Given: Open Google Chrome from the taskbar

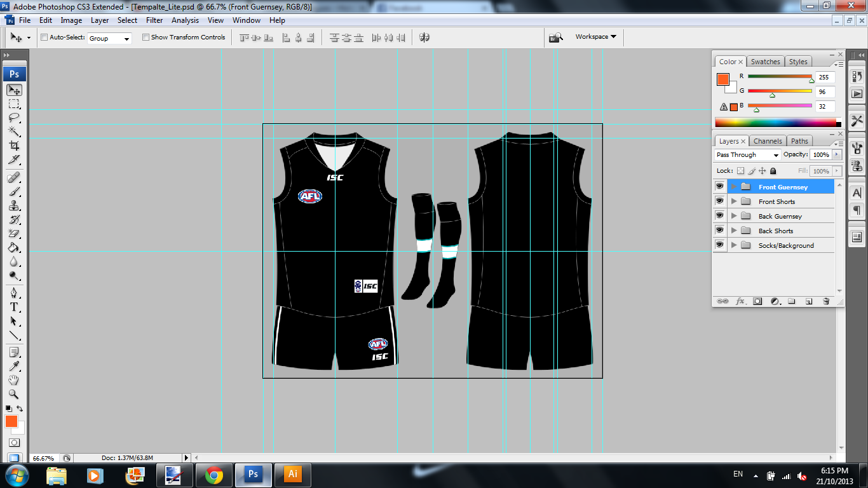Looking at the screenshot, I should point(214,475).
